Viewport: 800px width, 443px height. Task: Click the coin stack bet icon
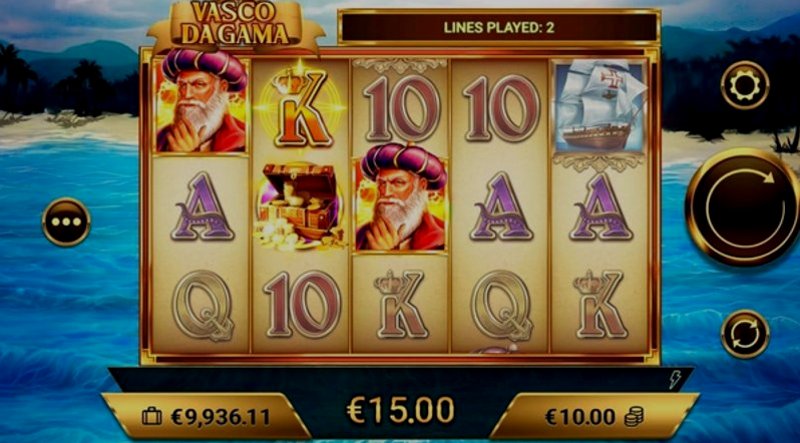tap(634, 417)
